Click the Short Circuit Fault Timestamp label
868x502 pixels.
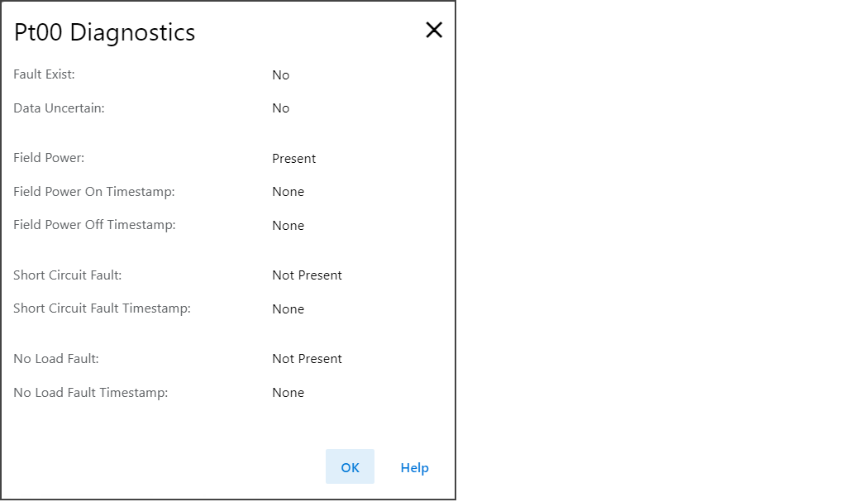(x=102, y=308)
